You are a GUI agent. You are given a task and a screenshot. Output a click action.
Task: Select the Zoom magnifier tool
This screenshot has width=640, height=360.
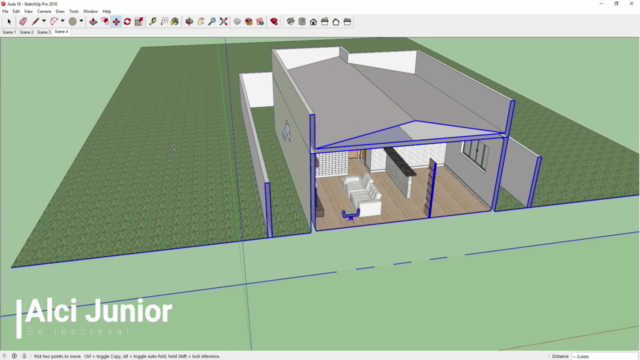coord(212,22)
